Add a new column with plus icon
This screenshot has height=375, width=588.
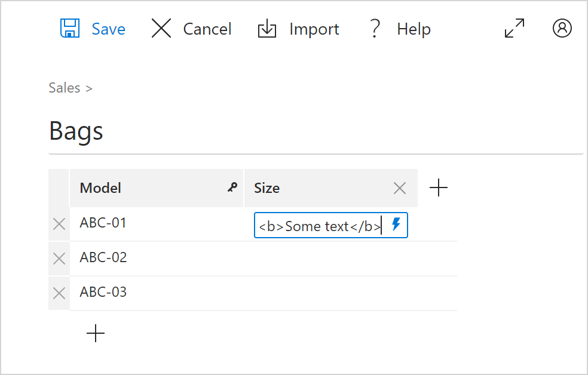point(439,187)
